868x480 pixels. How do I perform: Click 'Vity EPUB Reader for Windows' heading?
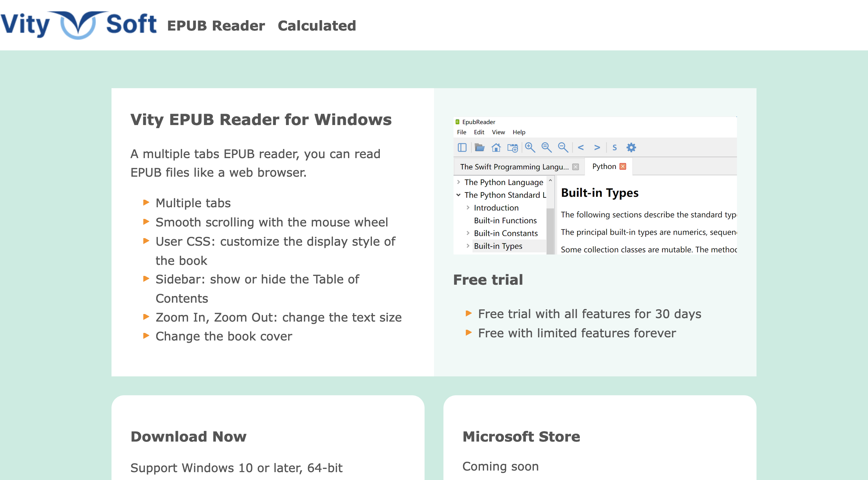click(x=261, y=120)
